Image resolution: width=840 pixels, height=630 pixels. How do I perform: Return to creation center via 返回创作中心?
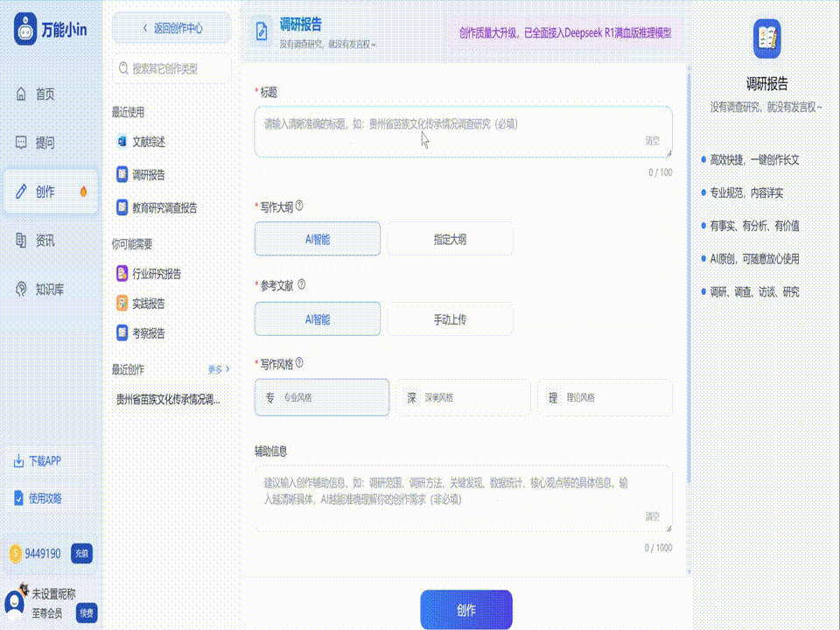pyautogui.click(x=172, y=28)
